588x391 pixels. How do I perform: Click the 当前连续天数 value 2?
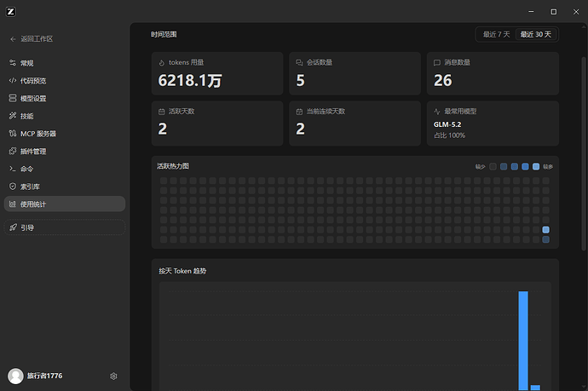(300, 129)
